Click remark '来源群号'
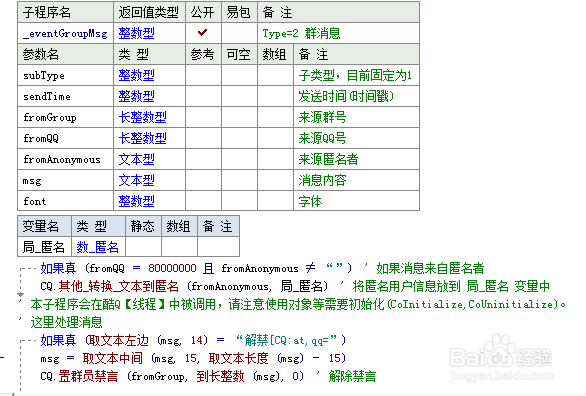The width and height of the screenshot is (586, 396). click(x=322, y=117)
